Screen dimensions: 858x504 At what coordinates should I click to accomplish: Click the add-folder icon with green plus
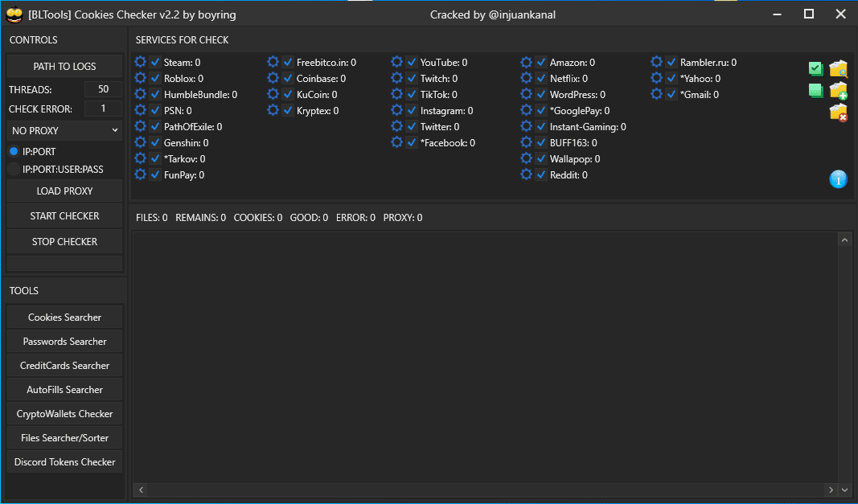pyautogui.click(x=839, y=91)
